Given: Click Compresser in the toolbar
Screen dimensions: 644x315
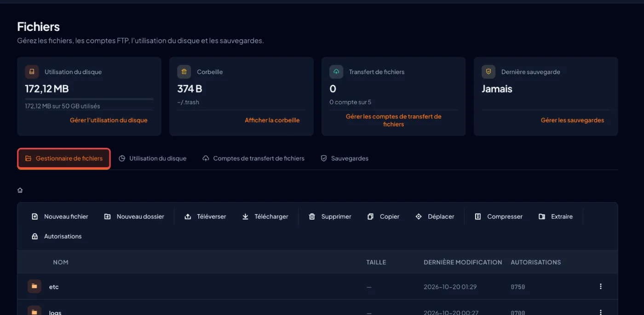Looking at the screenshot, I should (499, 216).
